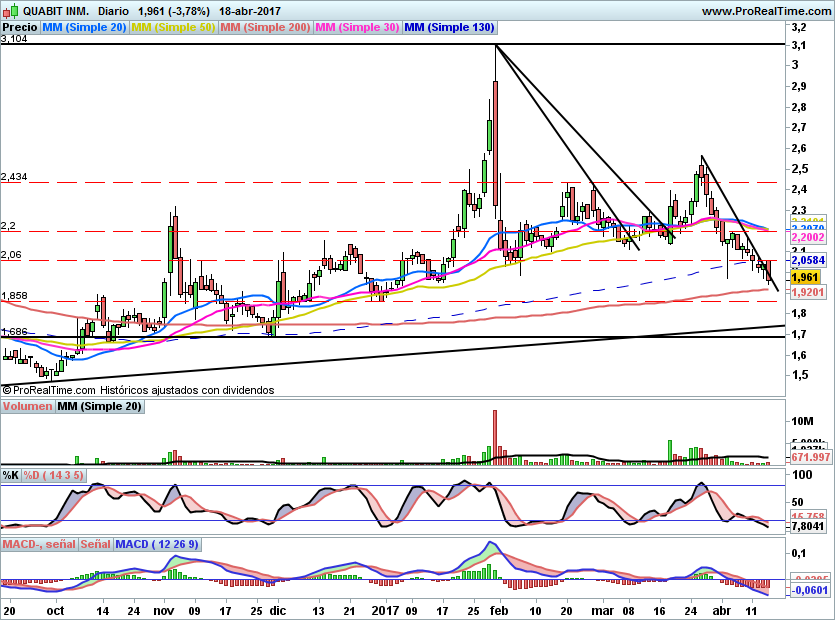Click the 1,9201 moving average price tag

[x=807, y=293]
